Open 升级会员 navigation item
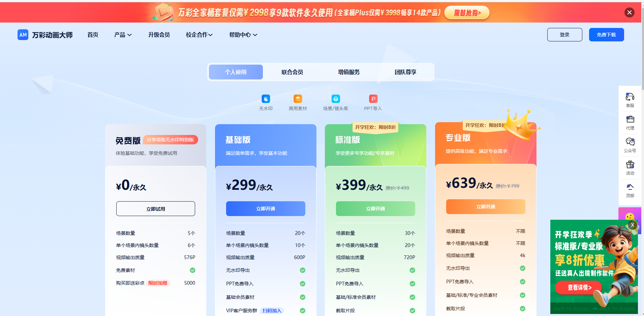This screenshot has width=644, height=316. (x=159, y=35)
